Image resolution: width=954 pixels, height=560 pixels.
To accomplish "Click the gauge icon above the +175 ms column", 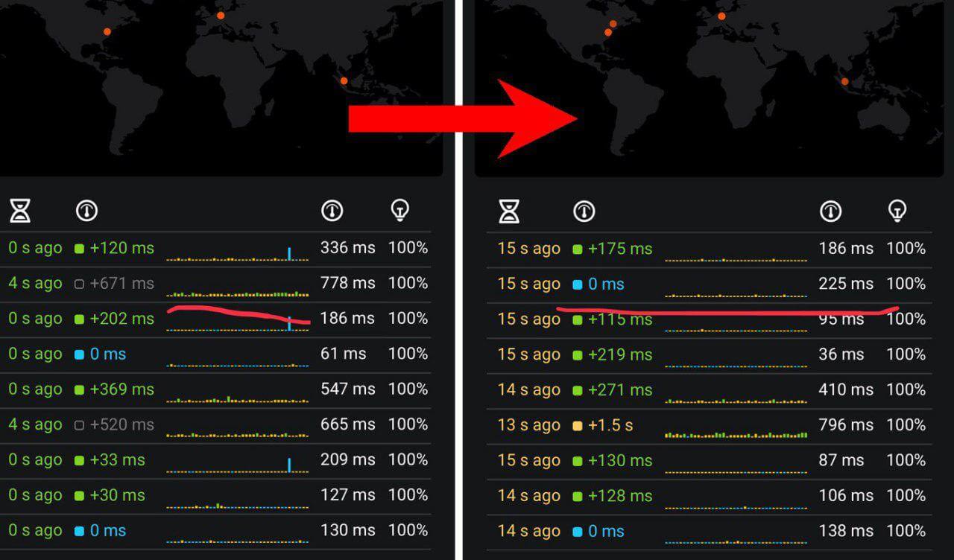I will pos(584,212).
